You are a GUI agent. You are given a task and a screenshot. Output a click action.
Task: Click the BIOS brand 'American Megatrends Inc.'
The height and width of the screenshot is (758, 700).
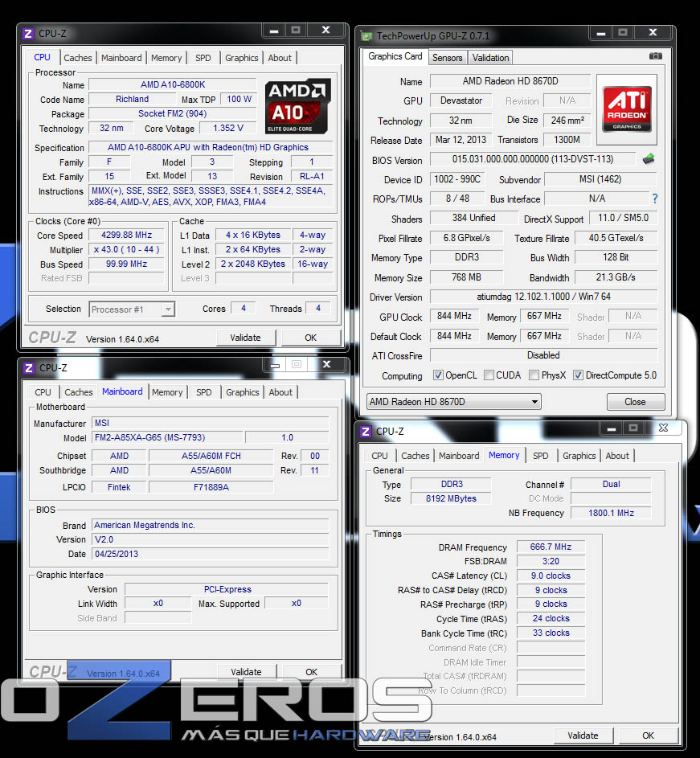[211, 525]
